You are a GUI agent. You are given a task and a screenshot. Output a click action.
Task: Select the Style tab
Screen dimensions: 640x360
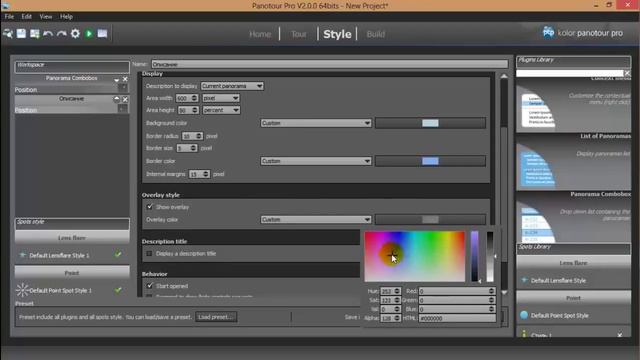[x=337, y=34]
